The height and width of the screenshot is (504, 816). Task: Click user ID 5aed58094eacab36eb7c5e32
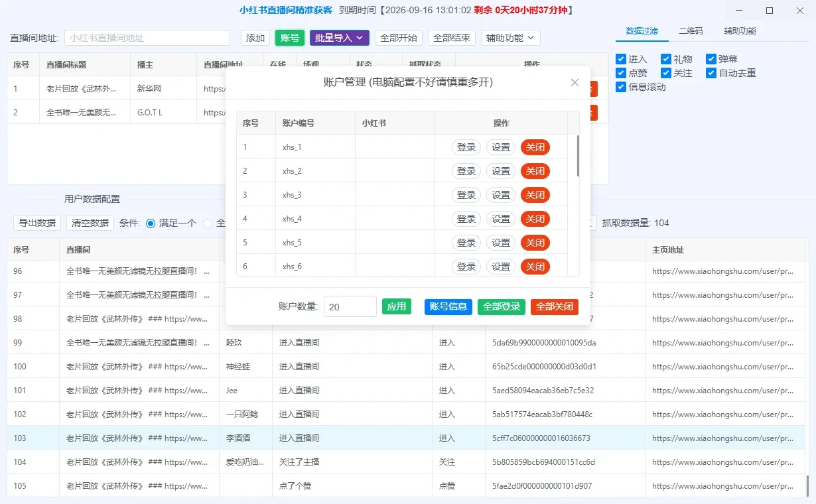pyautogui.click(x=543, y=390)
